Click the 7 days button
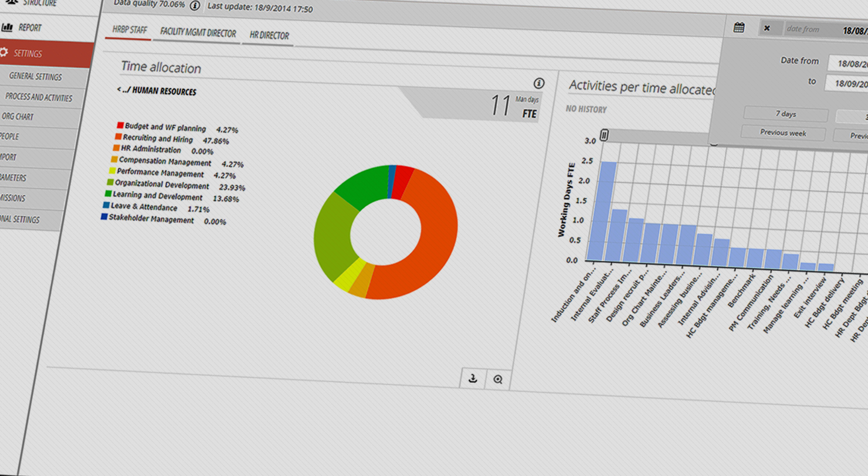The height and width of the screenshot is (476, 868). pos(785,114)
